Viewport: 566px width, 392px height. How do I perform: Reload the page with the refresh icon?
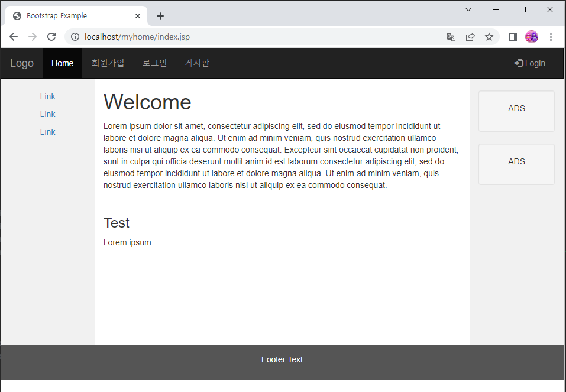pyautogui.click(x=51, y=37)
